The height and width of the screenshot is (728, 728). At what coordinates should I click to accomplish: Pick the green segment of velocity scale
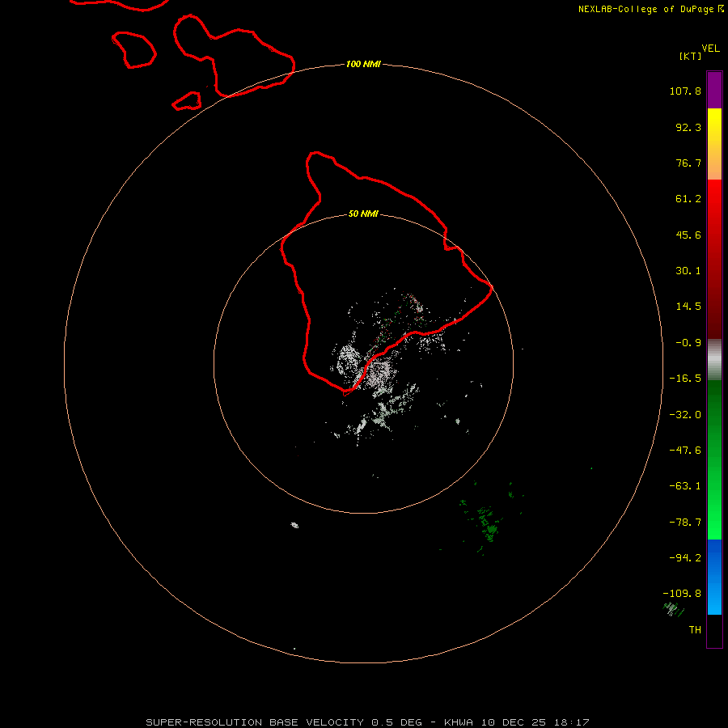point(714,459)
